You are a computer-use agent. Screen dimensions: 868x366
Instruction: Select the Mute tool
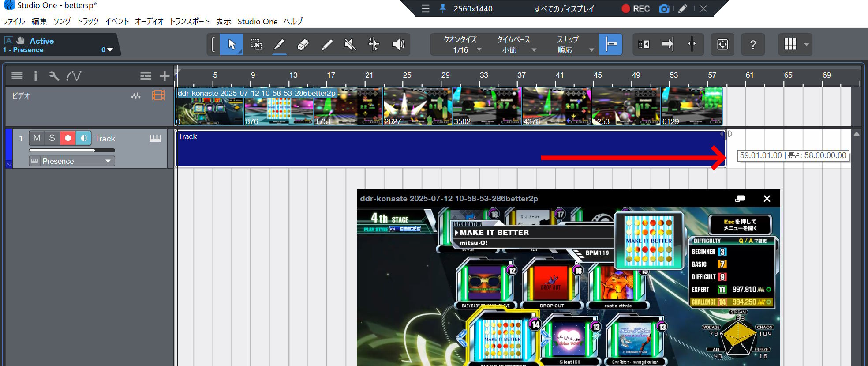[x=350, y=44]
